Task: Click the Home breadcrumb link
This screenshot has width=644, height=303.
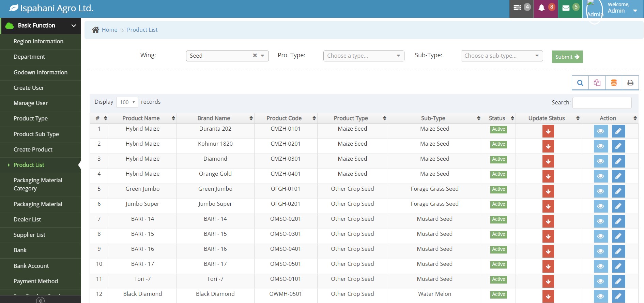Action: click(x=109, y=30)
